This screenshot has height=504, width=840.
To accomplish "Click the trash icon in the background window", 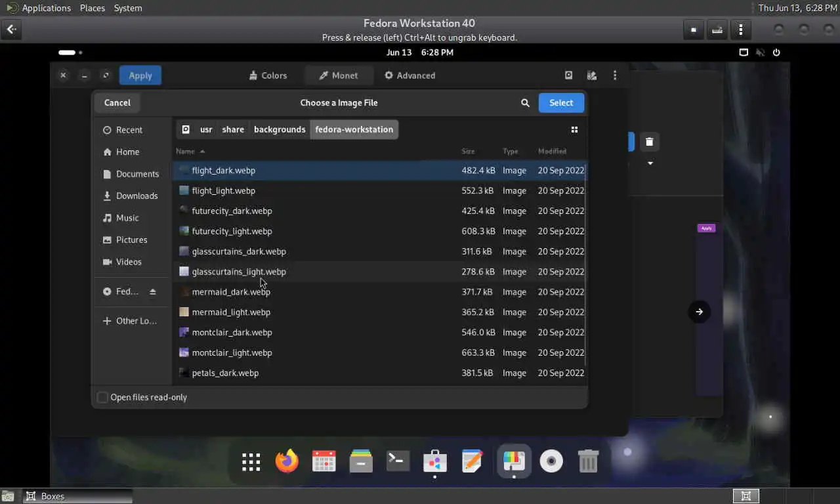I will pyautogui.click(x=649, y=142).
